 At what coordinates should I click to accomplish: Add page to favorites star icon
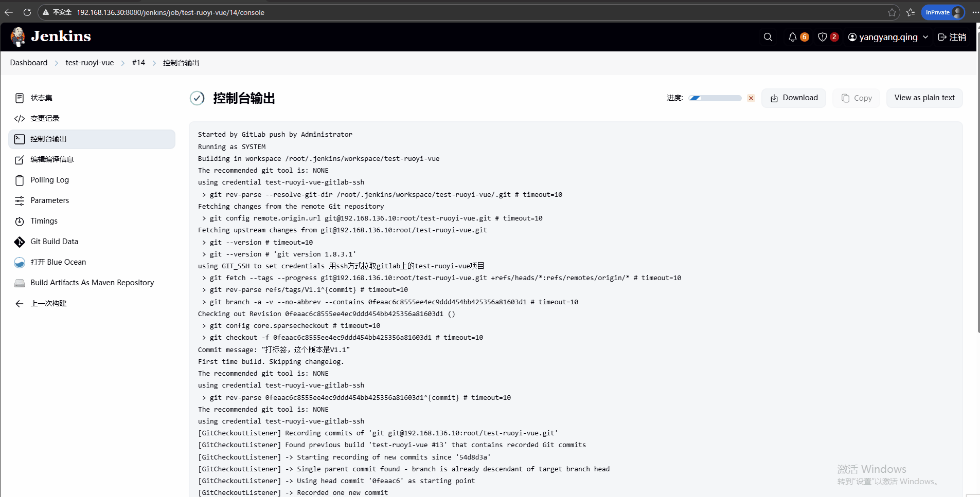click(892, 12)
